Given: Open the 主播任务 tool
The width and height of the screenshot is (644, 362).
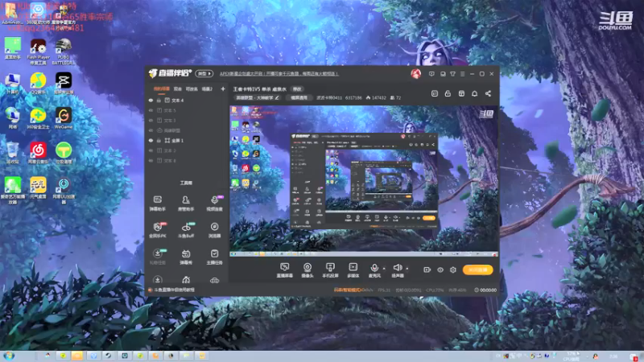Looking at the screenshot, I should pyautogui.click(x=214, y=257).
